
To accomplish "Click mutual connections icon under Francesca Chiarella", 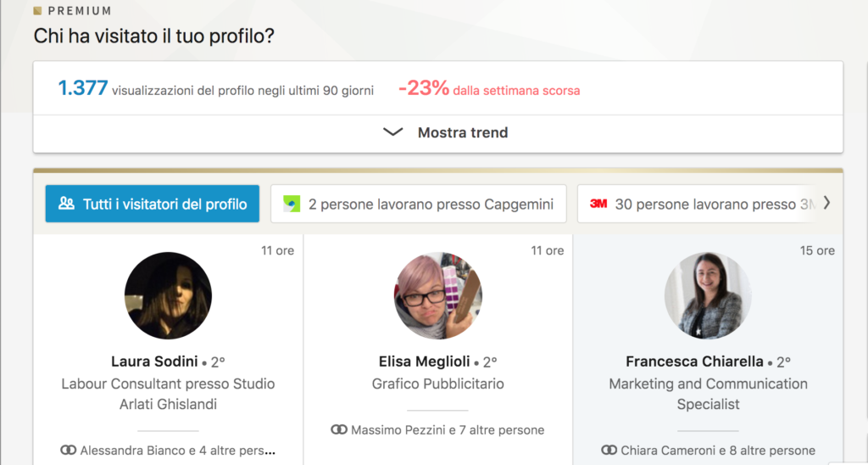I will [609, 450].
